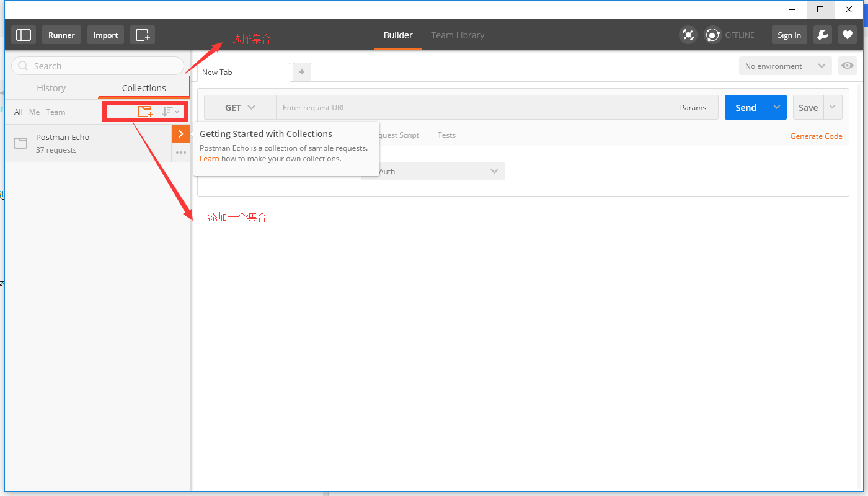868x496 pixels.
Task: Open the Save dropdown arrow
Action: [833, 107]
